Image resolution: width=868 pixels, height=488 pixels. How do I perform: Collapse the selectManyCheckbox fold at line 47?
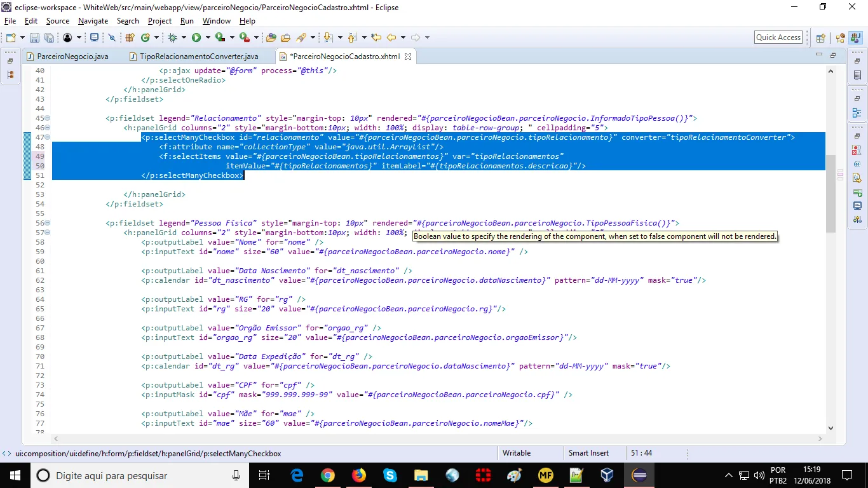coord(48,137)
